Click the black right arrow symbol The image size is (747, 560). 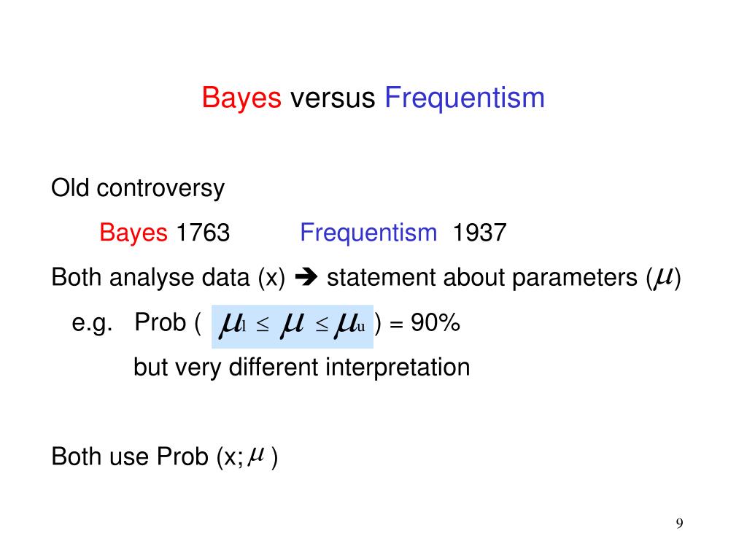306,276
